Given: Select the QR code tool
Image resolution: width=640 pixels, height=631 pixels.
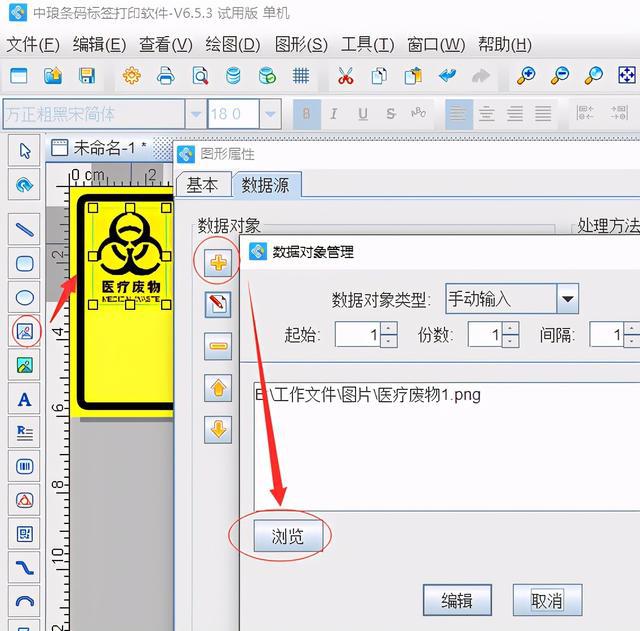Looking at the screenshot, I should tap(24, 534).
